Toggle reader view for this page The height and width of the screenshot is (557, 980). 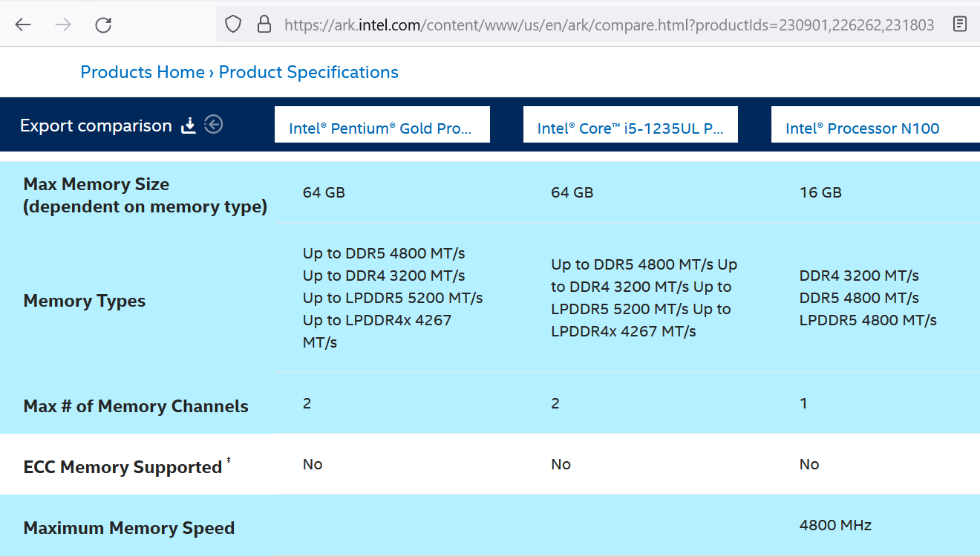(x=960, y=25)
